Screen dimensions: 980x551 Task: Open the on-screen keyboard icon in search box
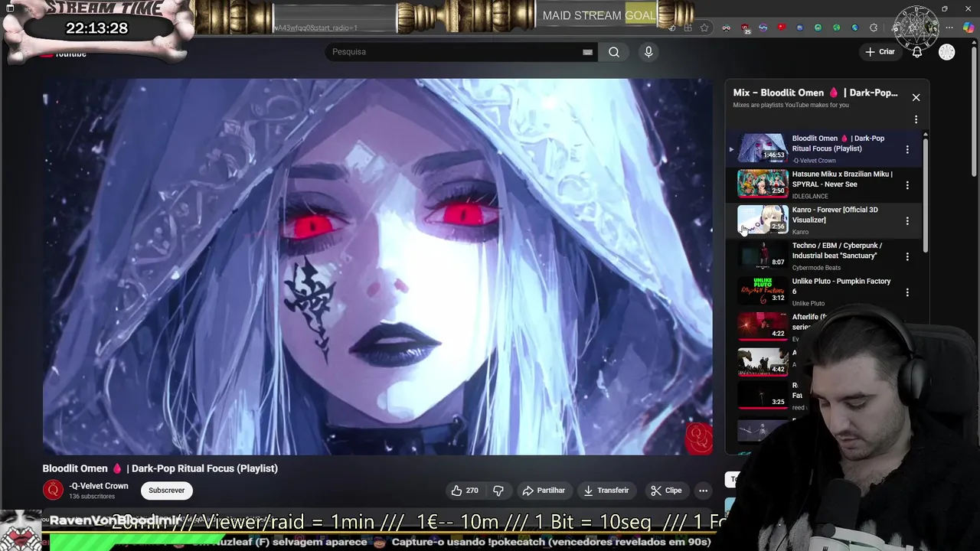click(x=587, y=52)
